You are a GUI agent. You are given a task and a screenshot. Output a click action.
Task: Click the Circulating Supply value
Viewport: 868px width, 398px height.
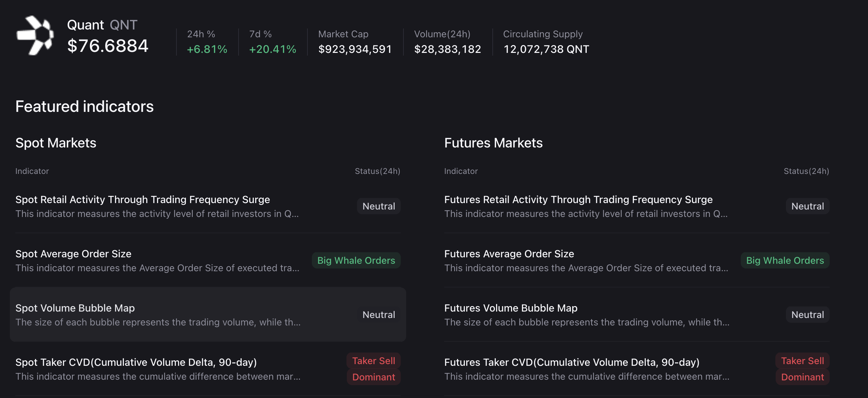[x=546, y=49]
